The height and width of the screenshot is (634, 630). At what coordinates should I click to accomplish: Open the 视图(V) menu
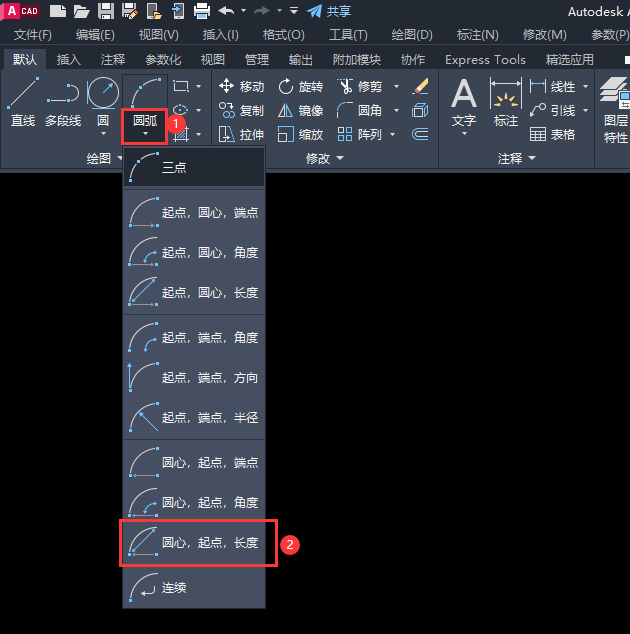159,35
